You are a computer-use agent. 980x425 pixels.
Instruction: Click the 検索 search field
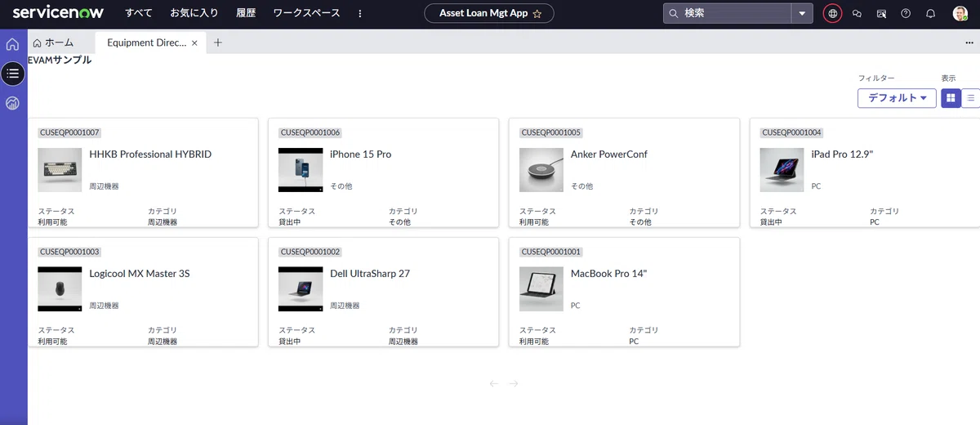tap(728, 13)
